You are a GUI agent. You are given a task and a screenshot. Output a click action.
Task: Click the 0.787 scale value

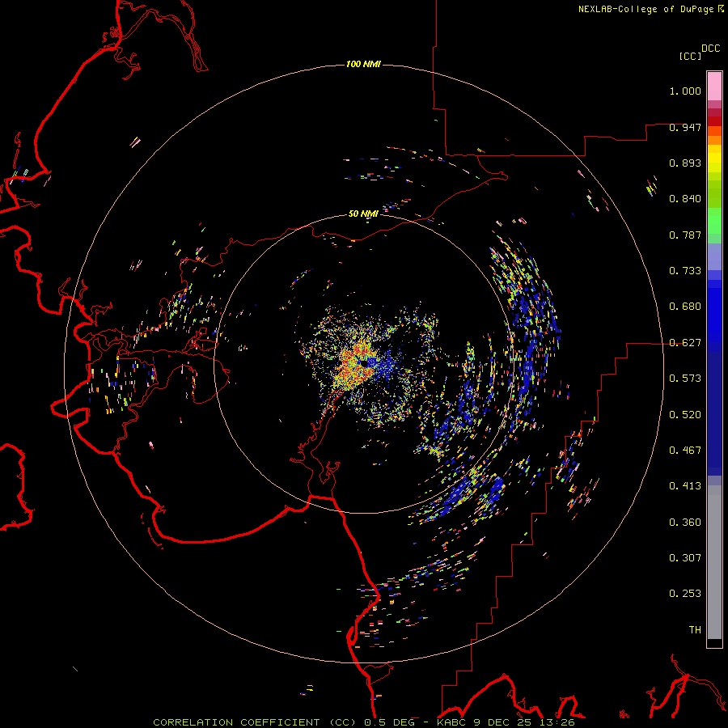tap(685, 235)
